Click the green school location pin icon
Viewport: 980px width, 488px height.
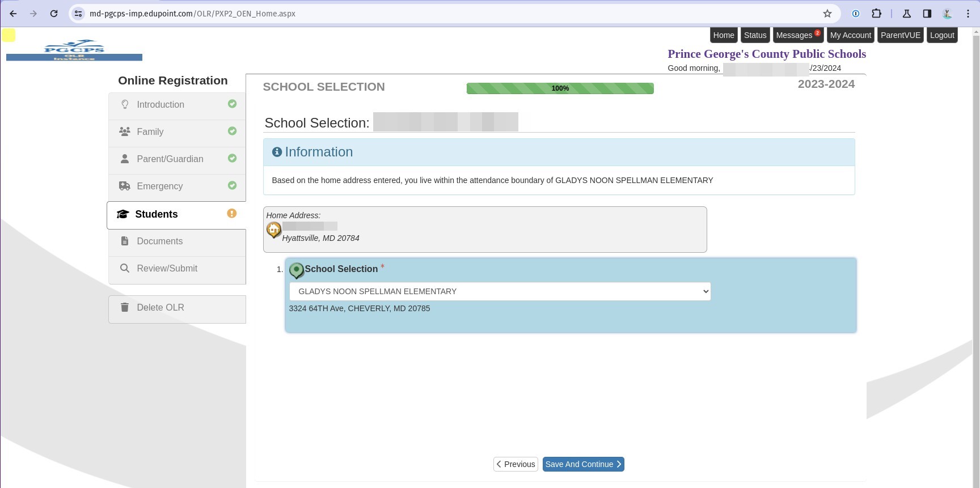pos(296,270)
